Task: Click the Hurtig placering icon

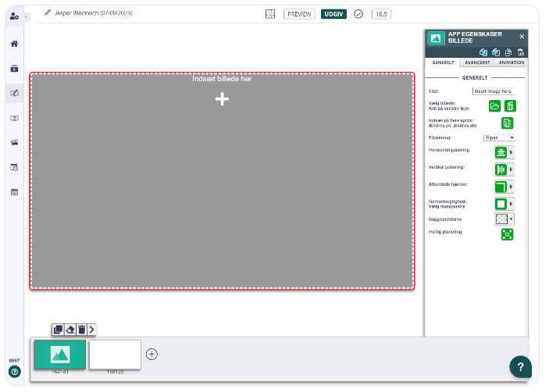Action: click(x=508, y=234)
